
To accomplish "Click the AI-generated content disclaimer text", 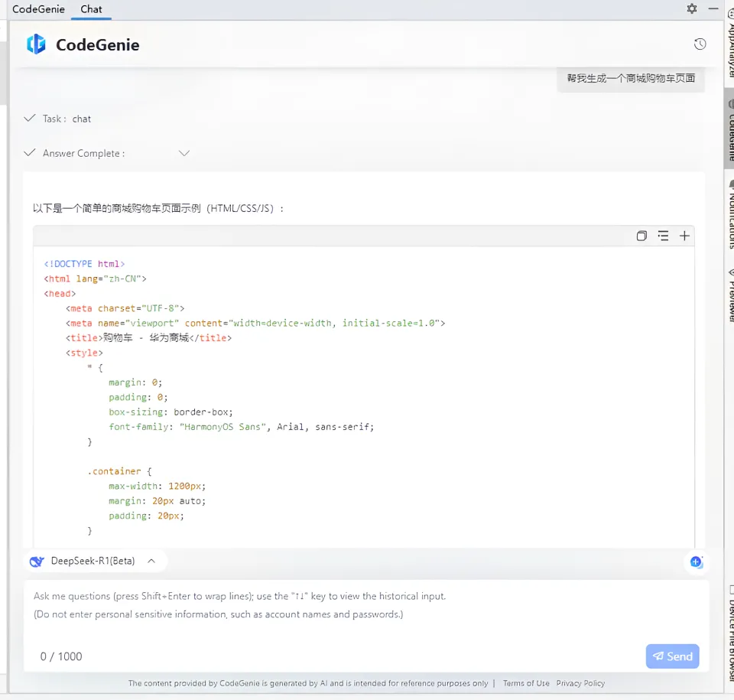I will coord(308,683).
